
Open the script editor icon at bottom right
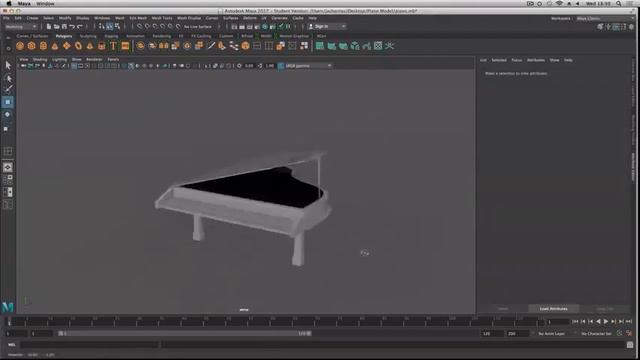click(630, 345)
